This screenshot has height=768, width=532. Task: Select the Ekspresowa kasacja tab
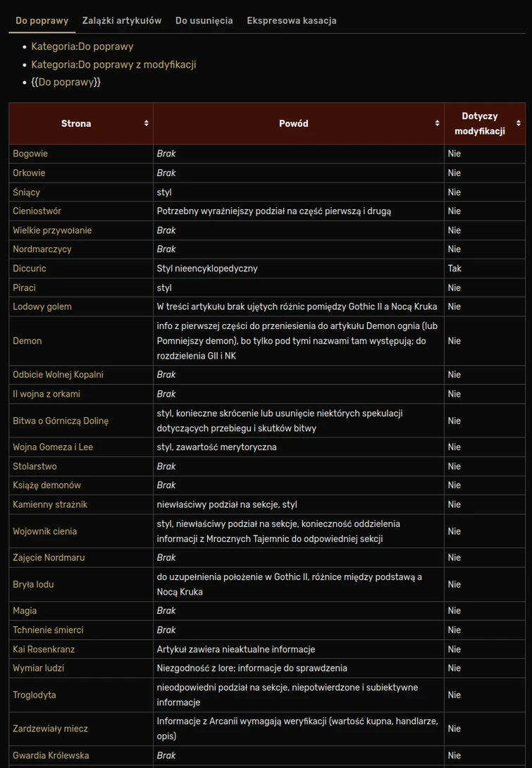point(292,20)
